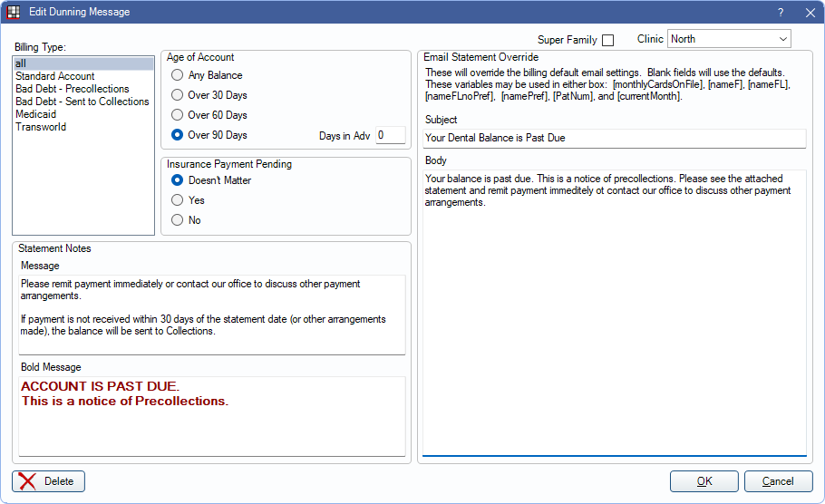This screenshot has width=825, height=504.
Task: Click the help question mark button
Action: [780, 13]
